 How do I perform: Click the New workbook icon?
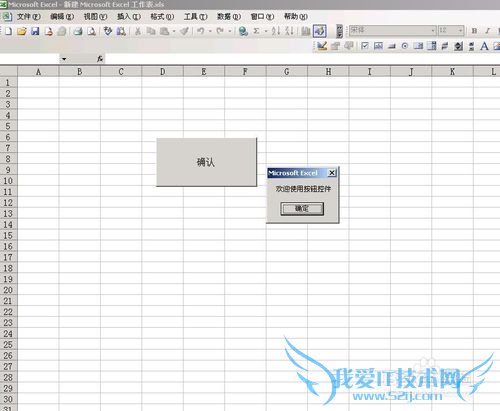pos(8,31)
